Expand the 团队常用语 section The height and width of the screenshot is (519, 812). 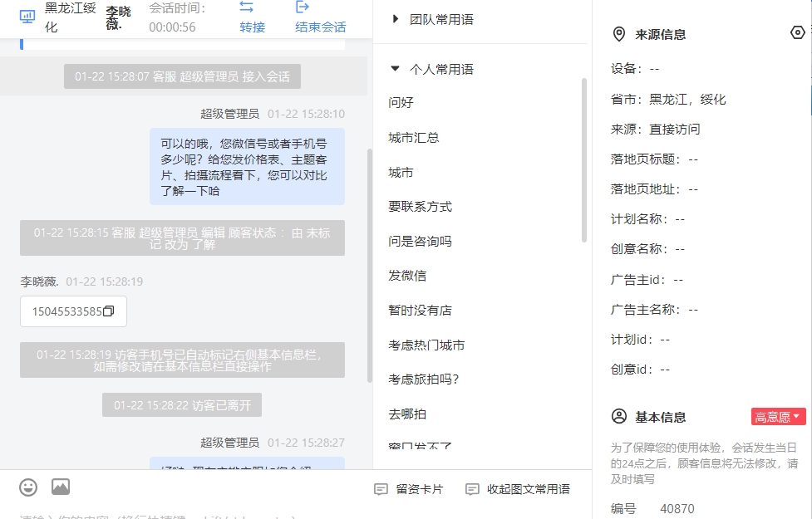pos(396,19)
